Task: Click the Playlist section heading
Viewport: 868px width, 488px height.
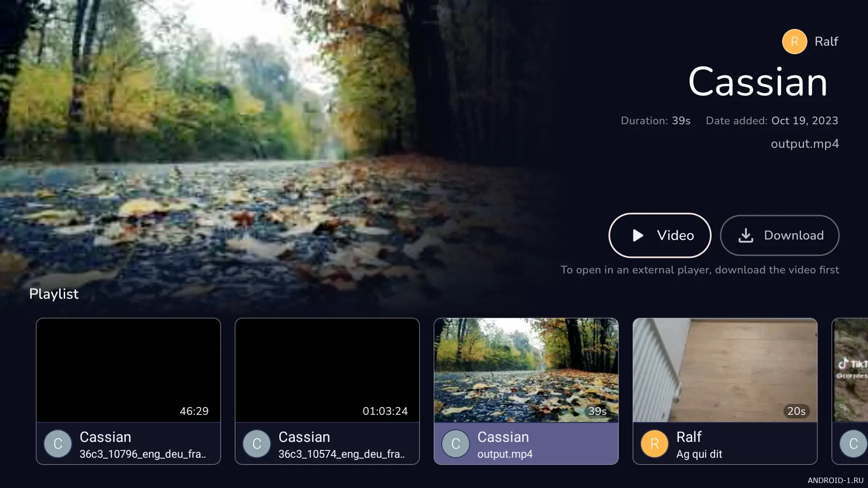Action: click(x=54, y=294)
